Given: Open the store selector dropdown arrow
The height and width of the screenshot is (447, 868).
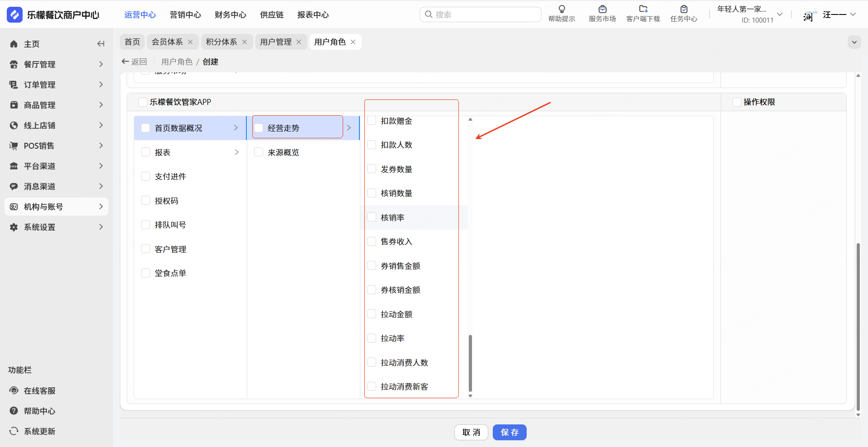Looking at the screenshot, I should tap(780, 14).
